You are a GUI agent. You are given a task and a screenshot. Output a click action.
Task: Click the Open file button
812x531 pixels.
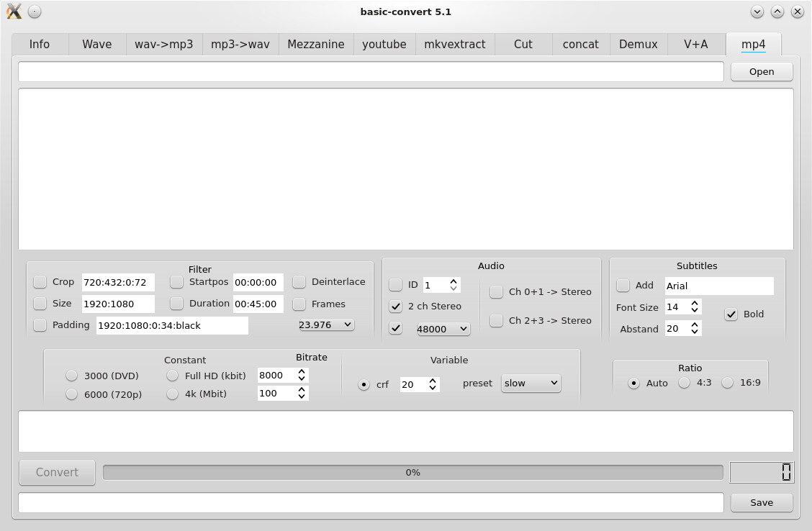[x=762, y=72]
